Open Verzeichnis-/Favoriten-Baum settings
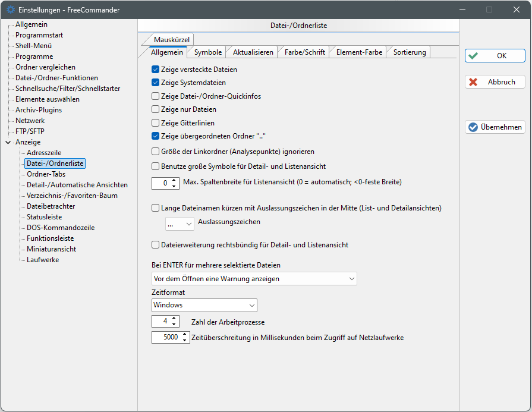This screenshot has width=532, height=412. point(72,196)
